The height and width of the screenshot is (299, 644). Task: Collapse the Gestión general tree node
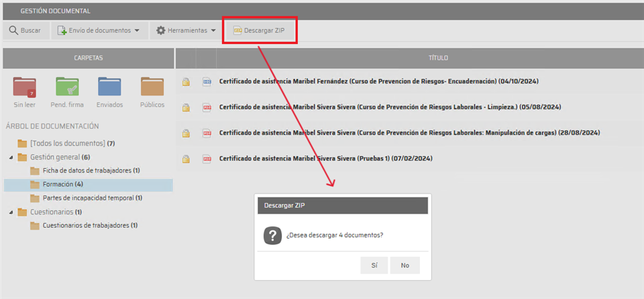pos(11,157)
